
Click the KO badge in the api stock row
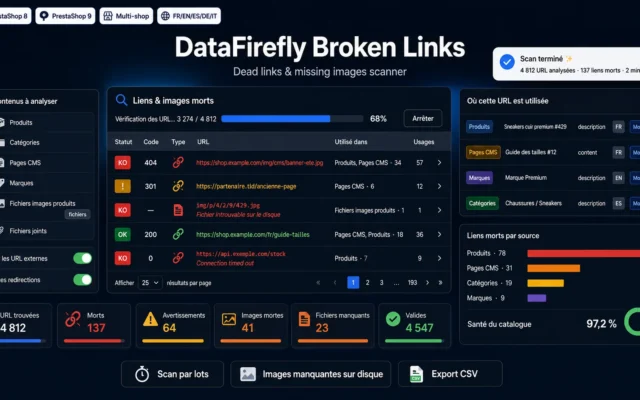point(122,258)
